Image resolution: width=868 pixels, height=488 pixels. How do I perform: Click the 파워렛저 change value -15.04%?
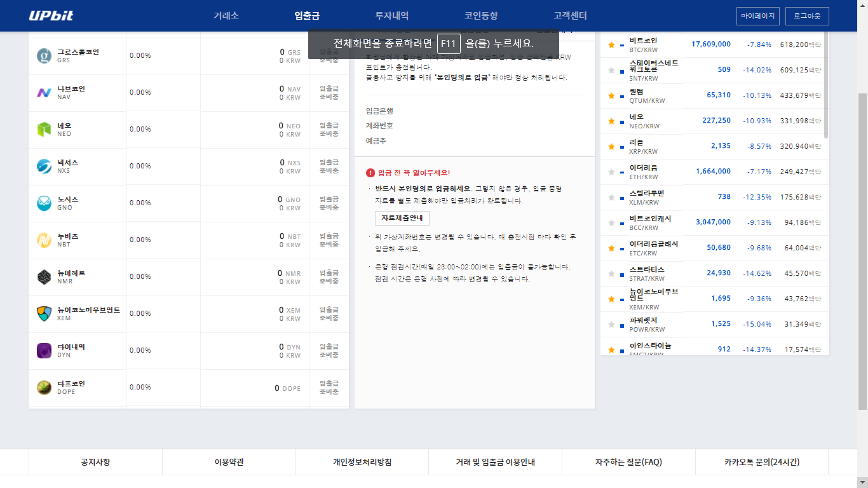click(757, 324)
